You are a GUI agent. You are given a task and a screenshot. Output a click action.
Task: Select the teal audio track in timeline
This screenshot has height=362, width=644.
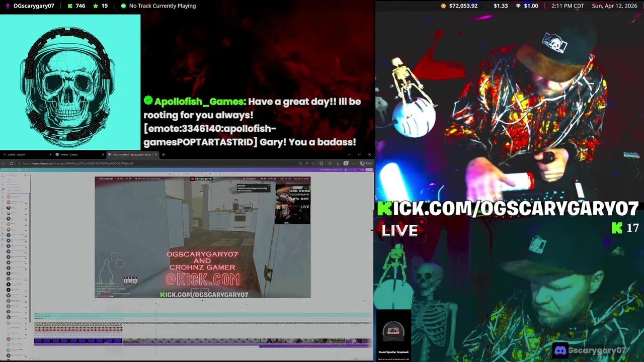click(203, 316)
